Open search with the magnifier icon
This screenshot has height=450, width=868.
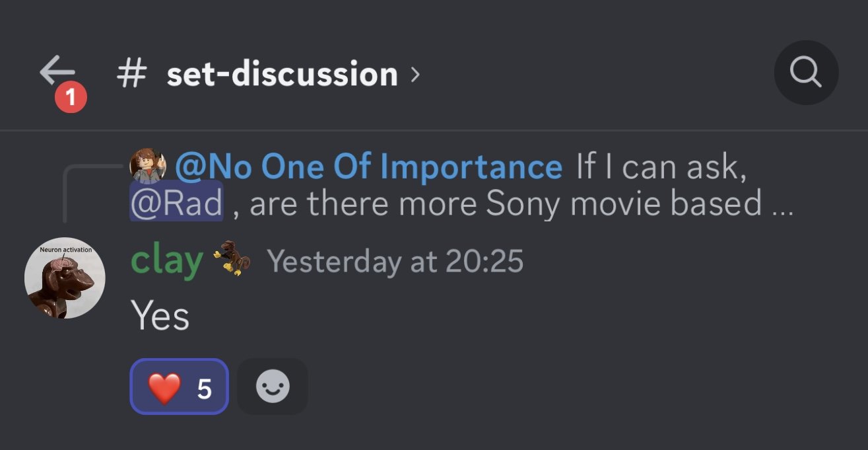coord(805,73)
